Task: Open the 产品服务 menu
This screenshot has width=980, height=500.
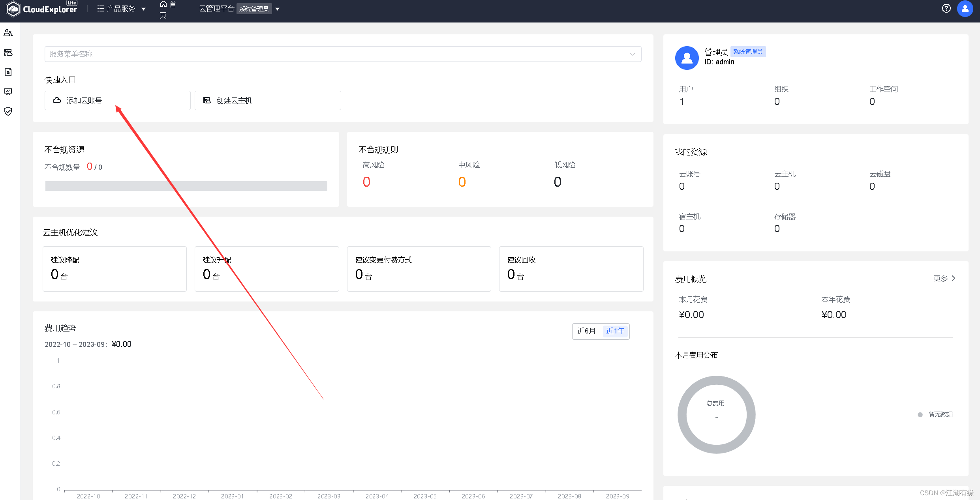Action: click(x=121, y=9)
